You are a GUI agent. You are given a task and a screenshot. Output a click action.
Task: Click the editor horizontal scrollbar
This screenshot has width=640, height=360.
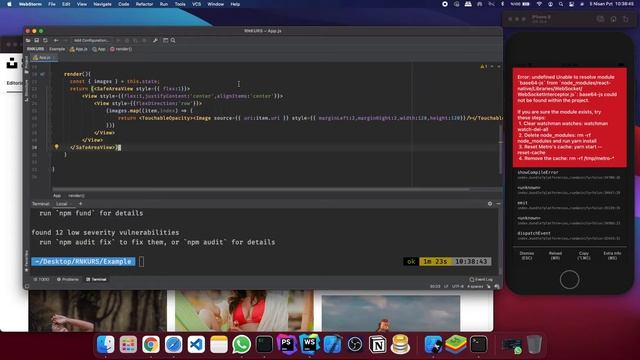tap(261, 189)
